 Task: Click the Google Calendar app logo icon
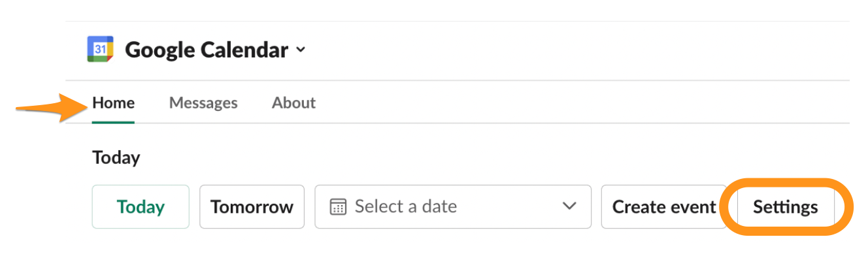coord(101,50)
